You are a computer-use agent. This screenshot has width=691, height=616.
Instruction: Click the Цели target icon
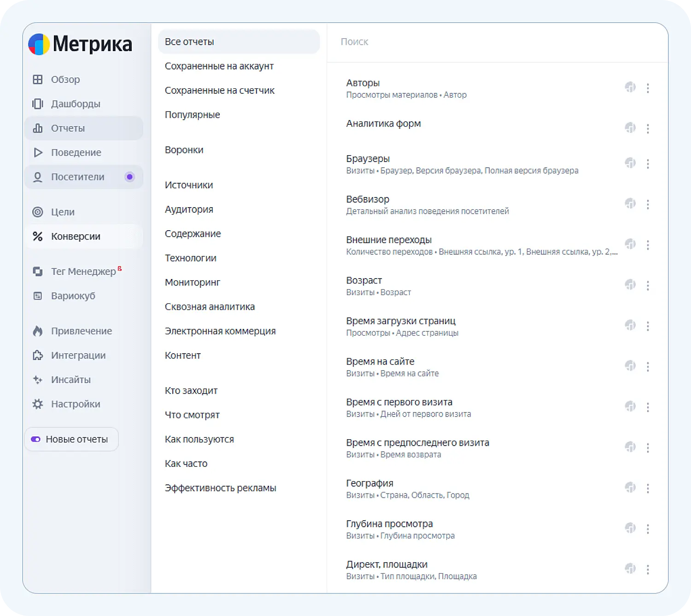pyautogui.click(x=38, y=212)
